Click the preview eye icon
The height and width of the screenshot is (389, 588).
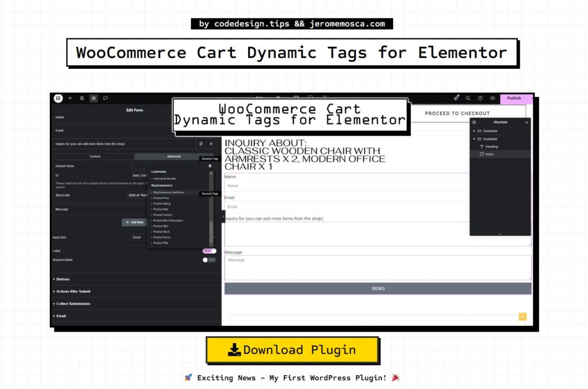pos(492,98)
